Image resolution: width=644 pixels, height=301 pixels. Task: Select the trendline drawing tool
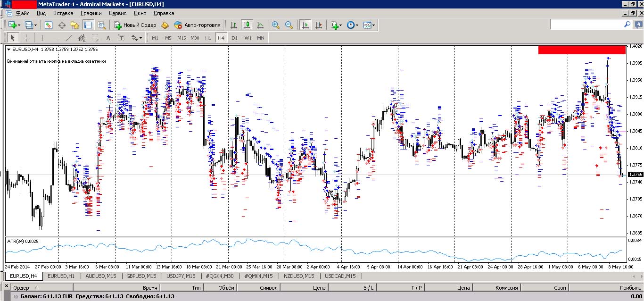pos(69,38)
